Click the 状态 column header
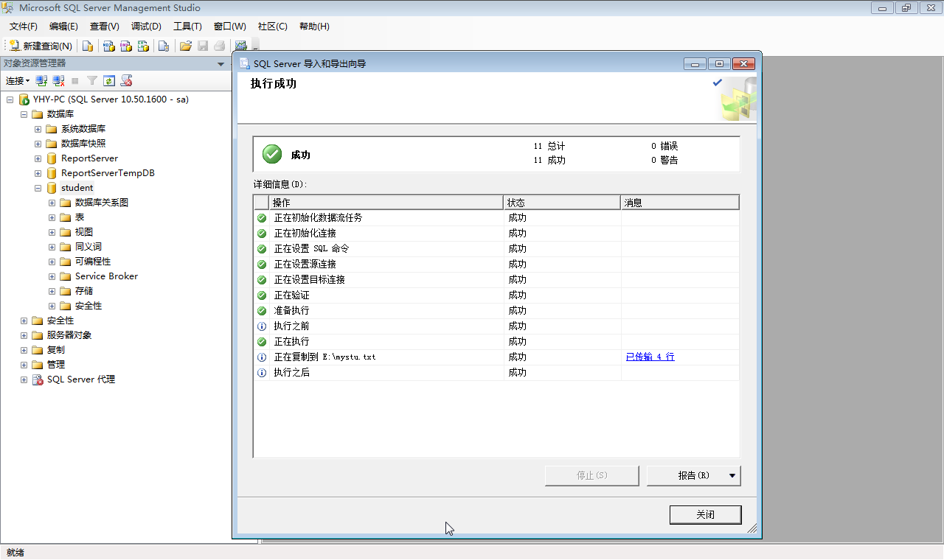 click(x=562, y=203)
